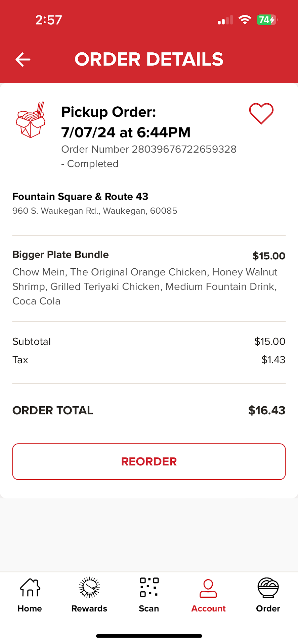Tap the order number text
This screenshot has width=298, height=644.
[x=149, y=149]
